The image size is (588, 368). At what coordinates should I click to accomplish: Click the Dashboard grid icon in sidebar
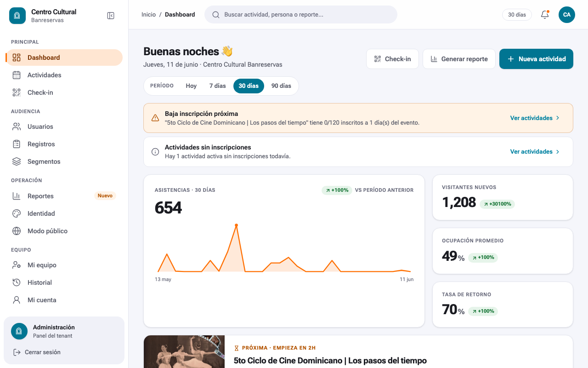click(17, 57)
